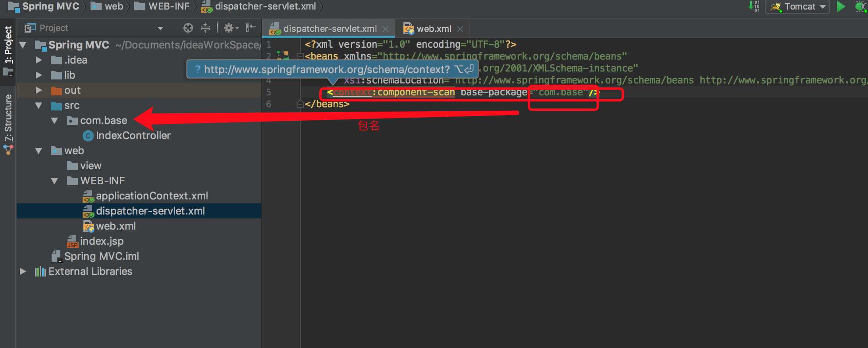This screenshot has width=868, height=348.
Task: Select IndexController class in tree
Action: pyautogui.click(x=133, y=135)
